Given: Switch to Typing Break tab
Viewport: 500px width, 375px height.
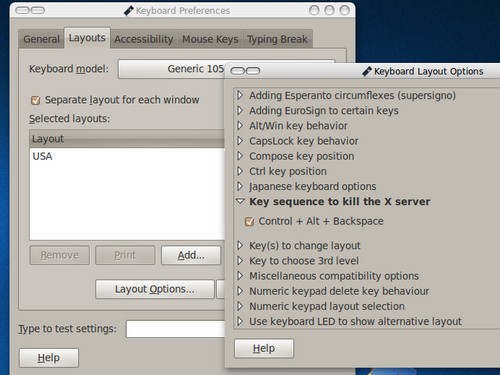Looking at the screenshot, I should pyautogui.click(x=277, y=39).
